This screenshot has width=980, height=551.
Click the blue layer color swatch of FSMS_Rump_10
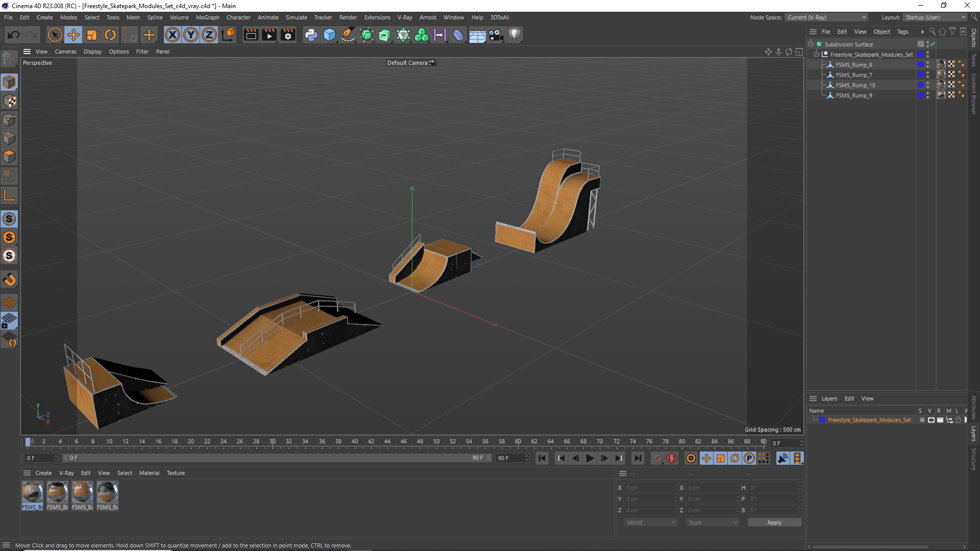click(x=921, y=85)
